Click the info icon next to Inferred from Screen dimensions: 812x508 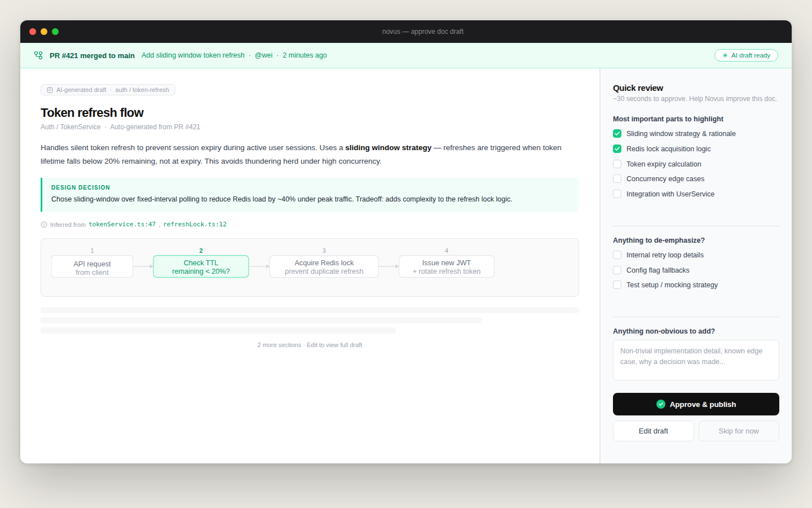[44, 224]
